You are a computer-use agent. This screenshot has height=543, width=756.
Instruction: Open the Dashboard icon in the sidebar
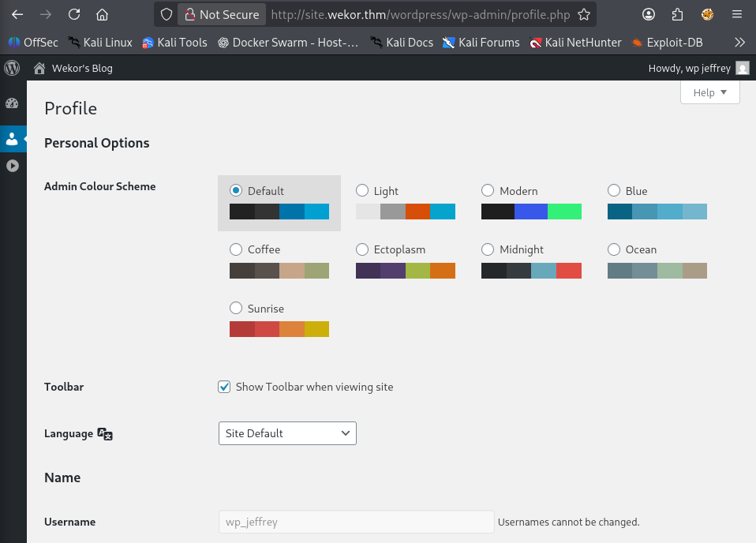point(12,103)
